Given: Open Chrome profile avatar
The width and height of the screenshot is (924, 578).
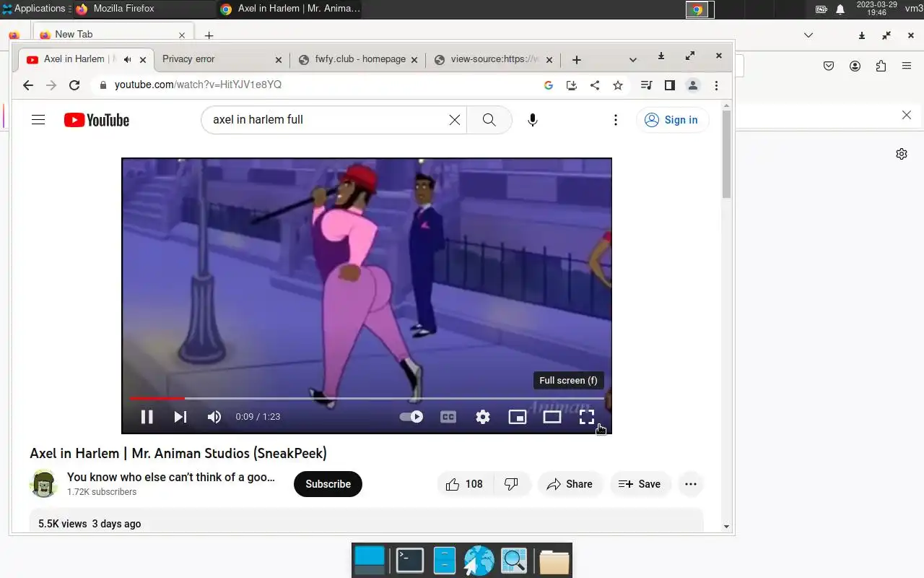Looking at the screenshot, I should point(693,85).
